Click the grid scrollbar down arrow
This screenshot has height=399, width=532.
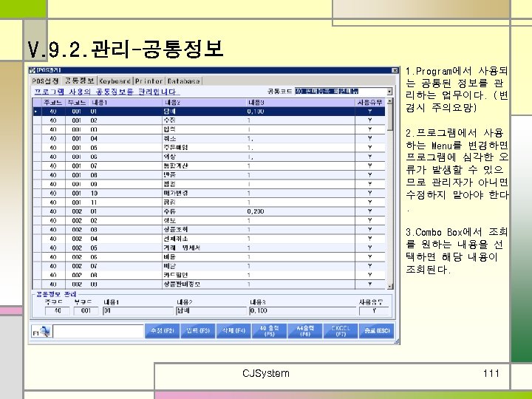point(390,286)
